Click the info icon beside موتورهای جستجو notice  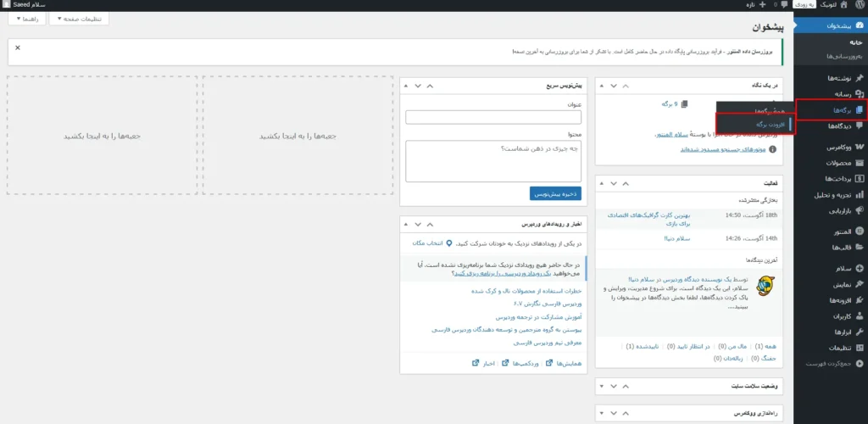(x=773, y=149)
